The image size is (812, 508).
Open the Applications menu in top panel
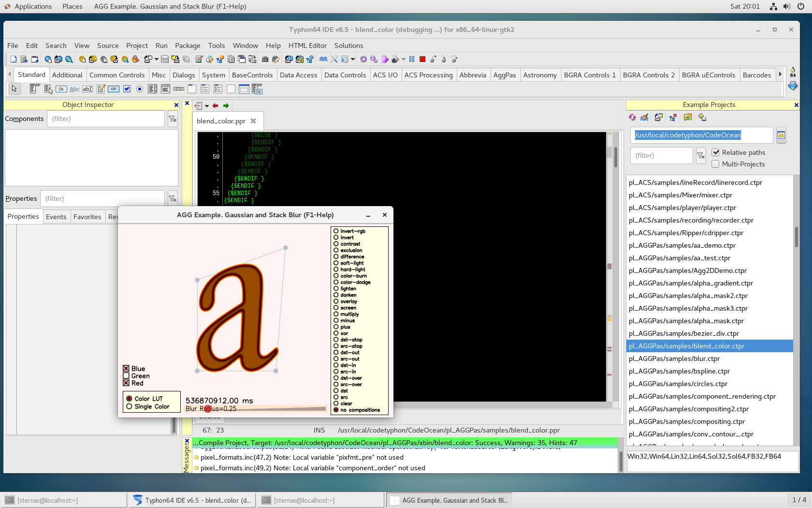coord(33,6)
